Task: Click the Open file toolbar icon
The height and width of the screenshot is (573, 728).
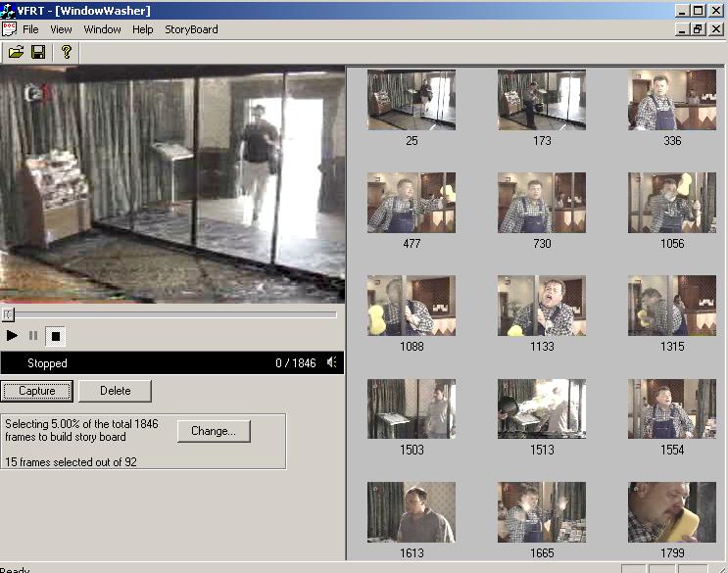Action: pos(16,52)
